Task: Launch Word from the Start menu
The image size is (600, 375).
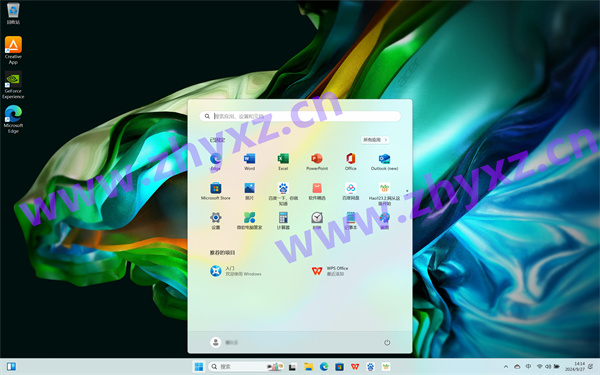Action: coord(249,161)
